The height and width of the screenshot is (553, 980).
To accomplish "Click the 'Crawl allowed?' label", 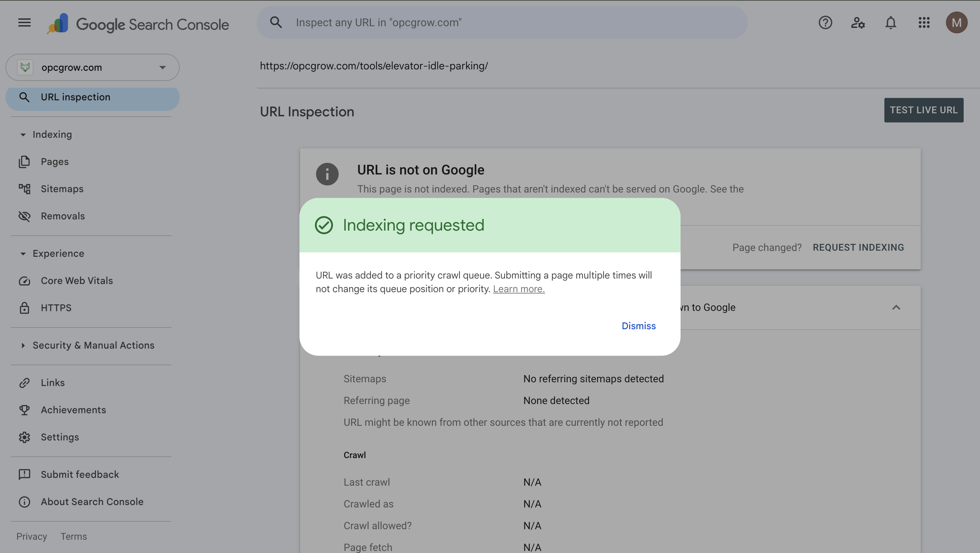I will [x=377, y=525].
